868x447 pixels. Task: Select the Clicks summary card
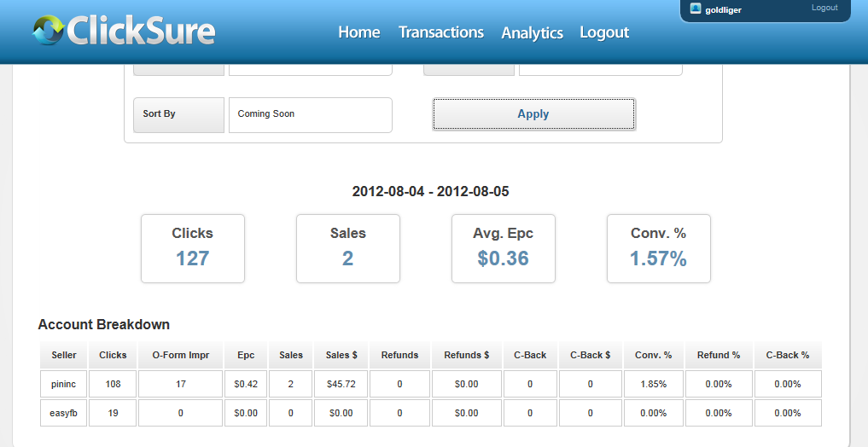click(x=193, y=248)
